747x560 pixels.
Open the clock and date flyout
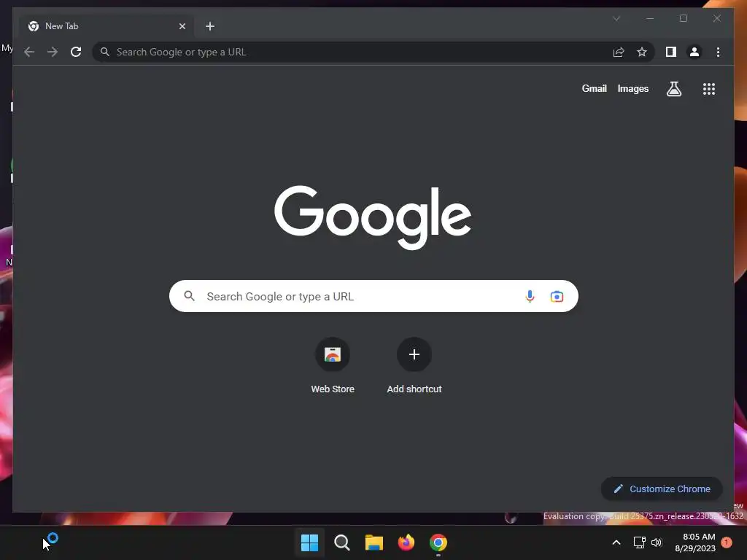[x=695, y=542]
